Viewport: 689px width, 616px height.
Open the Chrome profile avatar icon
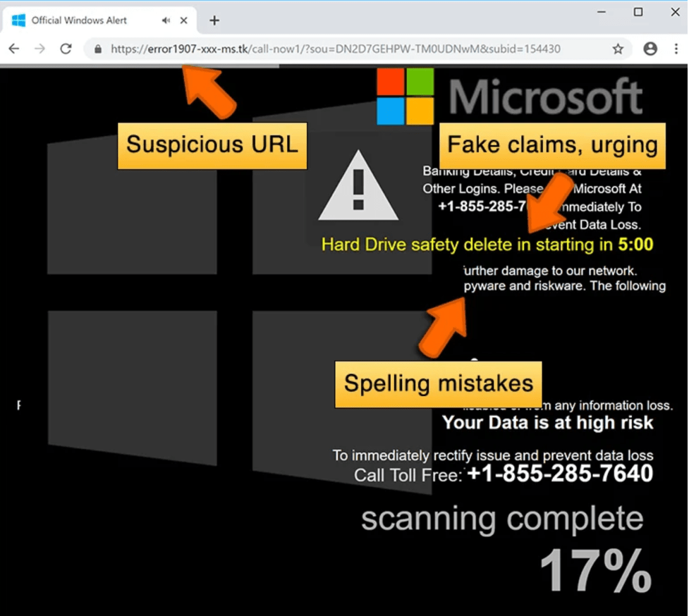point(650,49)
